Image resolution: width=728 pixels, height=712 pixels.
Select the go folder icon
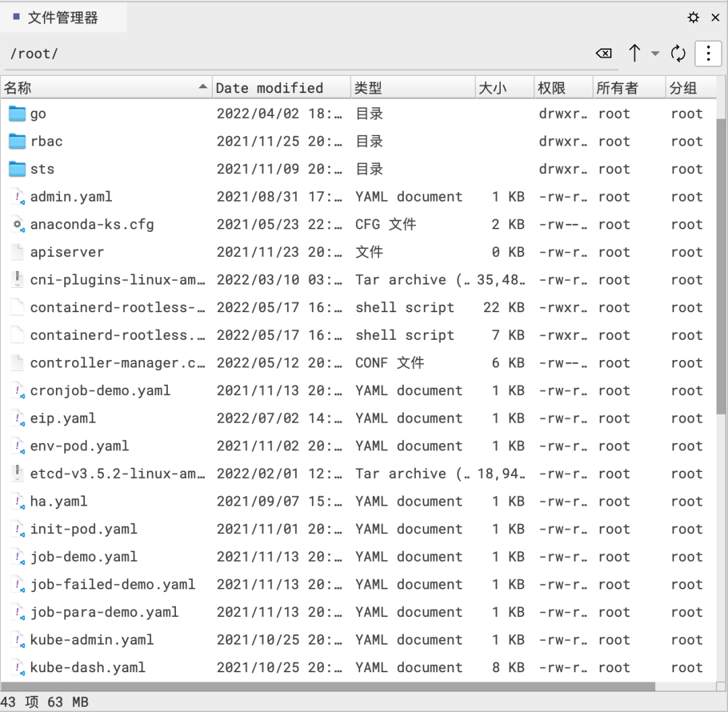click(17, 113)
